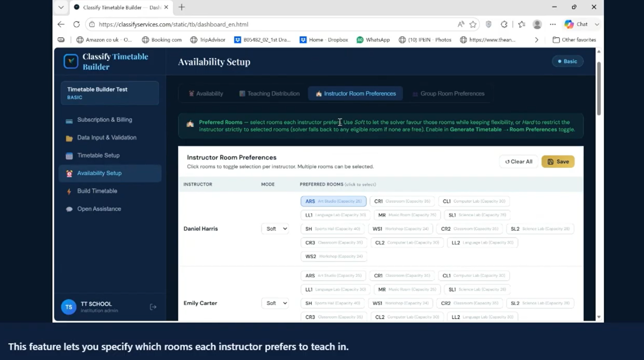The image size is (644, 360).
Task: Switch to the Availability tab
Action: point(205,93)
